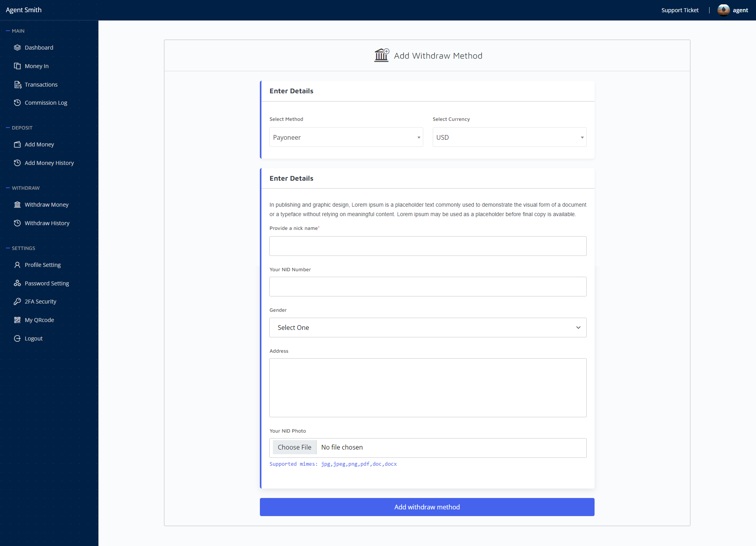Click the Money In sidebar icon

pos(17,66)
